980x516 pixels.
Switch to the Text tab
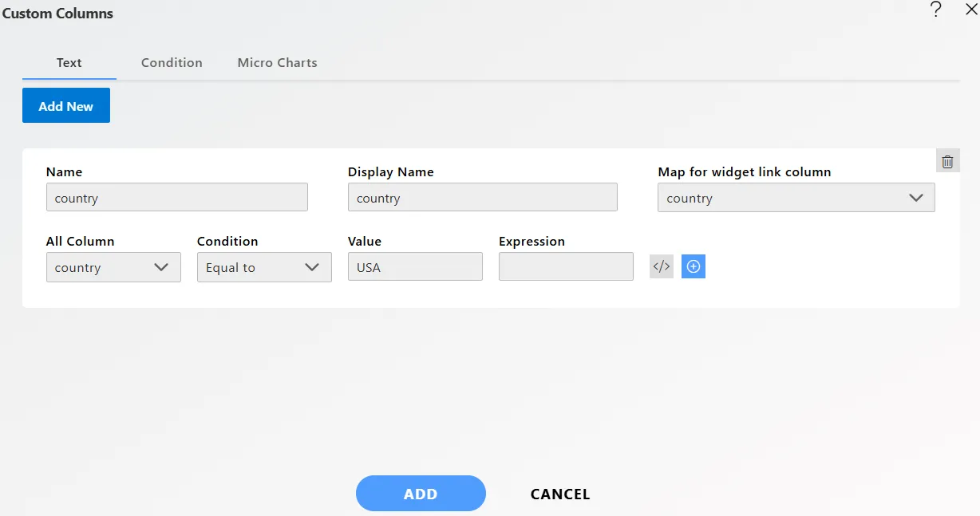(69, 62)
